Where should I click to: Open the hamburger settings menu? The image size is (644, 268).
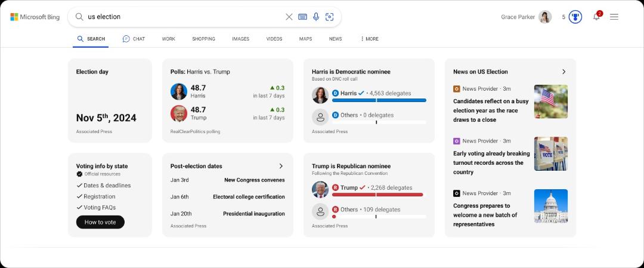tap(614, 17)
